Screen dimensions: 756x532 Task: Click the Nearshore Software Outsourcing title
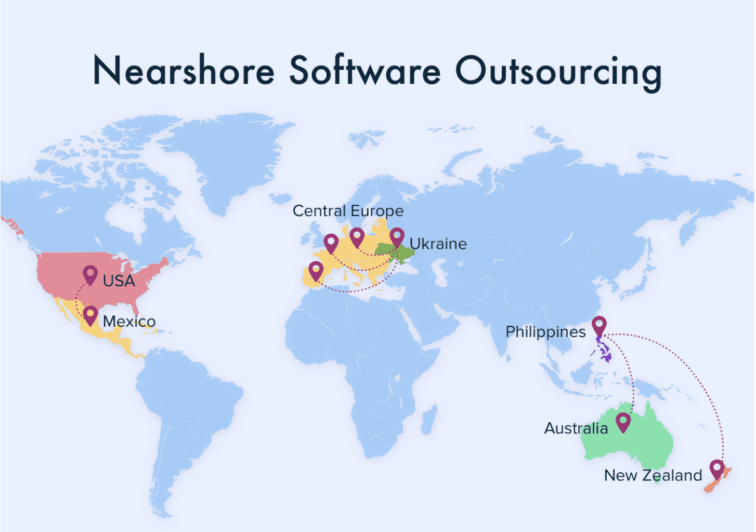pyautogui.click(x=377, y=72)
